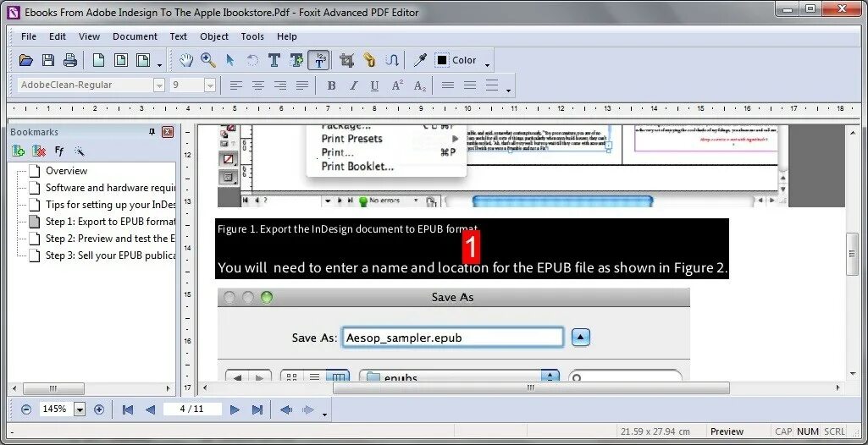Viewport: 868px width, 445px height.
Task: Expand the page layout toolbar dropdown arrow
Action: point(159,65)
